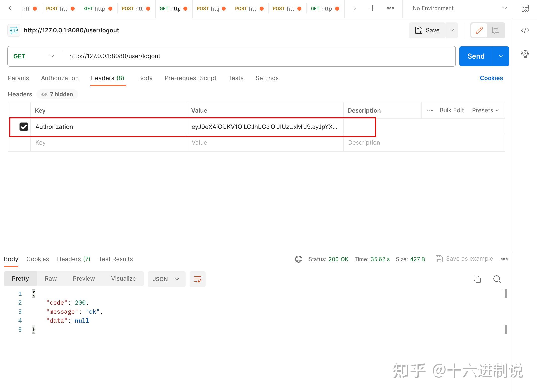Save the current request
This screenshot has height=392, width=537.
click(x=427, y=30)
